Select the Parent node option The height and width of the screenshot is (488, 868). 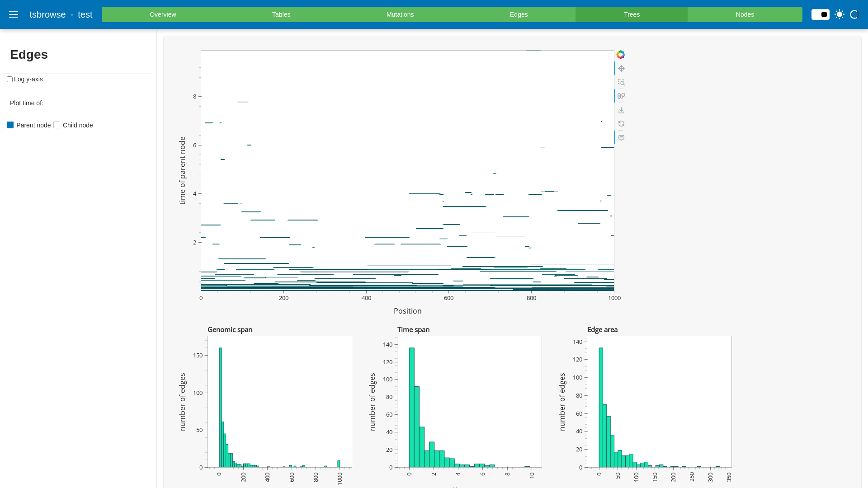click(10, 125)
